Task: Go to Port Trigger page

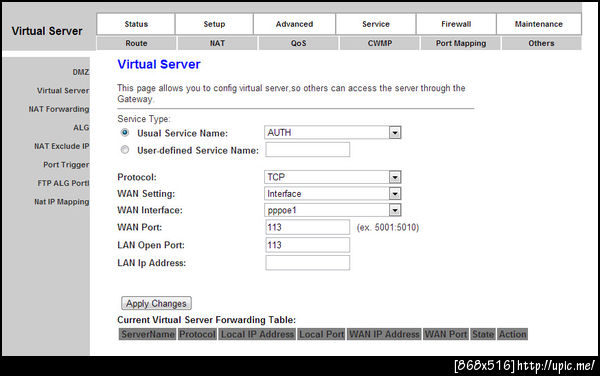Action: point(66,165)
